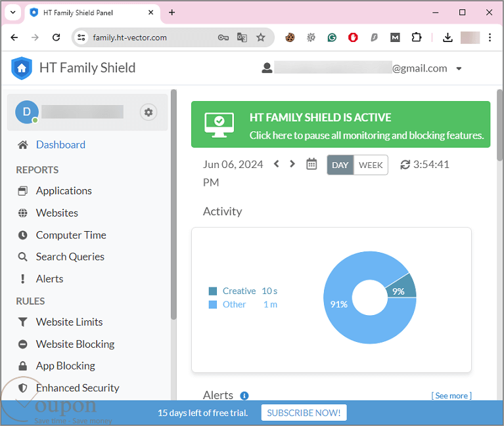Select the DAY view toggle
This screenshot has height=426, width=504.
point(340,165)
